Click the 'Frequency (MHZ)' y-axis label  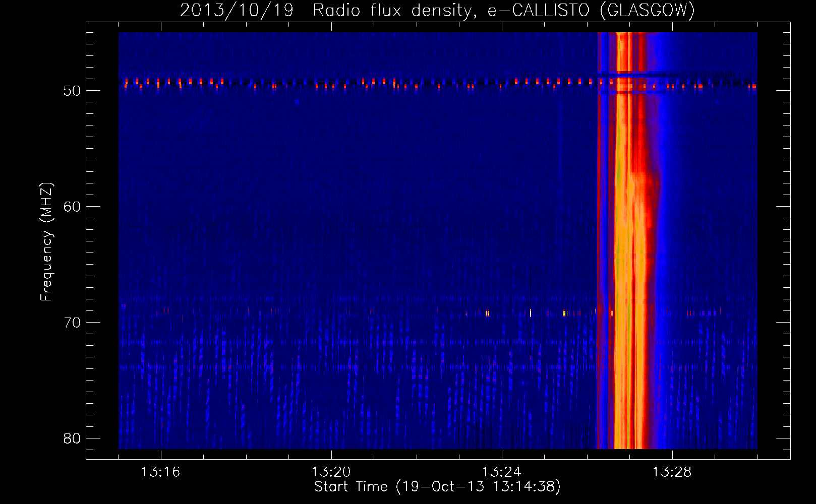[46, 242]
